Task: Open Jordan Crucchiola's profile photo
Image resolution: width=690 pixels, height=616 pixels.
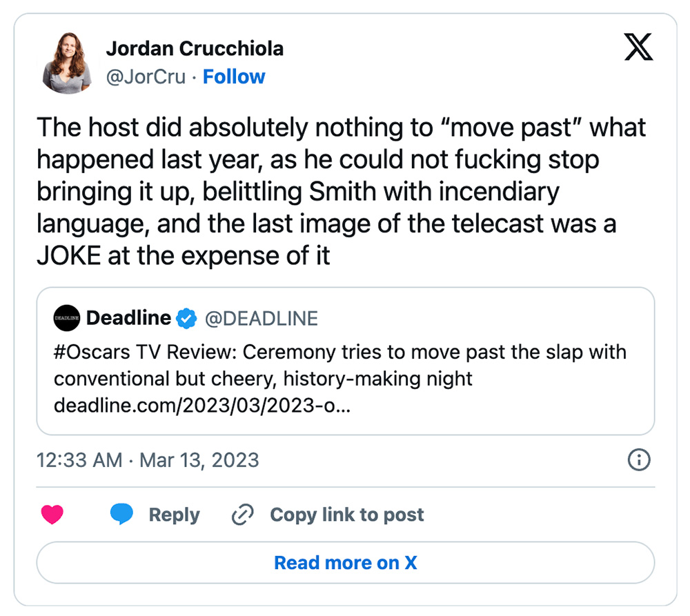Action: click(x=67, y=63)
